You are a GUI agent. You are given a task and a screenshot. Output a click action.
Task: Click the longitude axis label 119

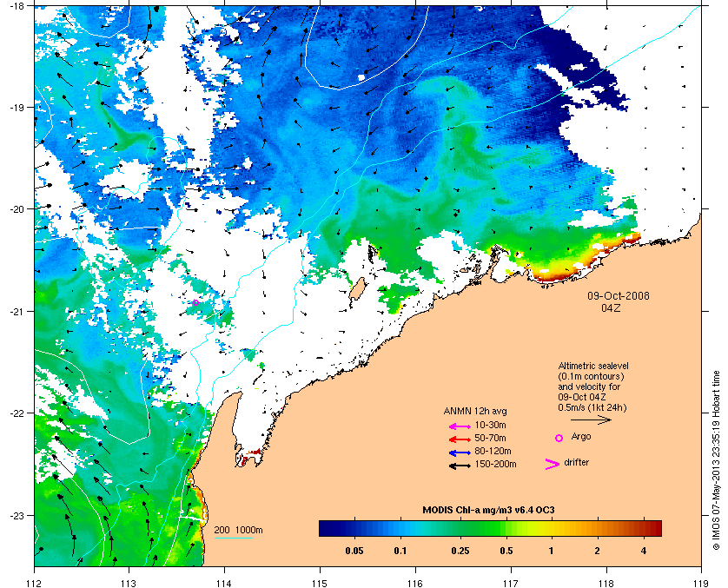702,584
